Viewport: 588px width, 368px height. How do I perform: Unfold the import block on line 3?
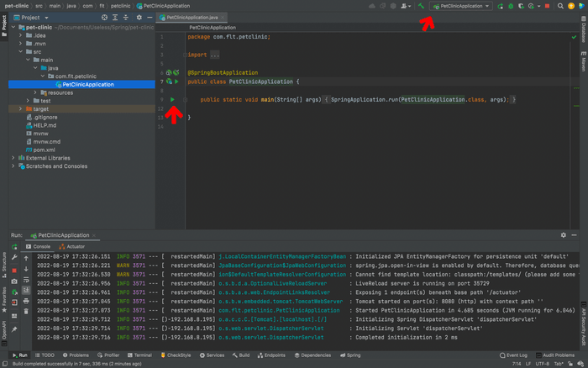(185, 55)
